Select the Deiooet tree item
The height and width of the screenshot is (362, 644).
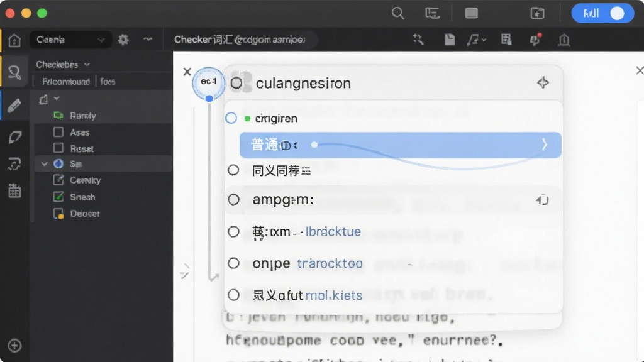pos(85,214)
